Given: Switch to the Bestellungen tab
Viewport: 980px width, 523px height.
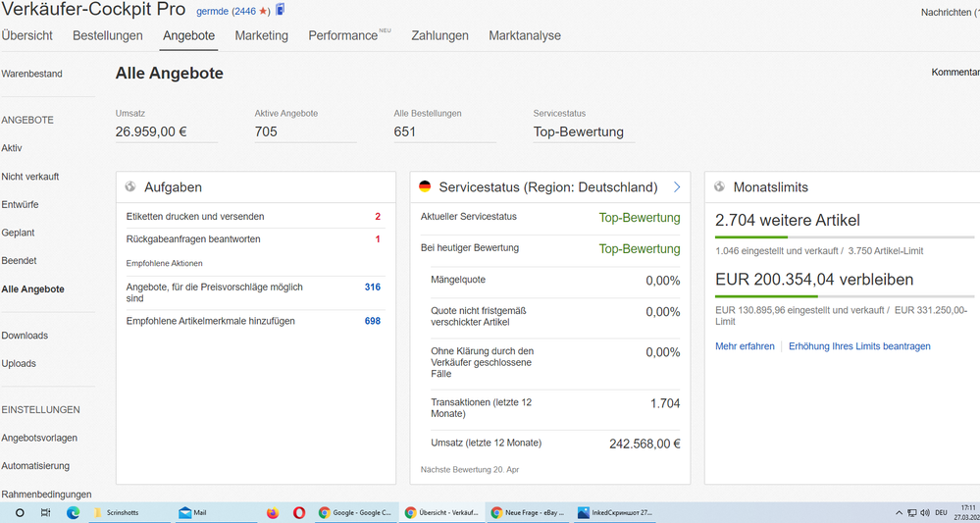Looking at the screenshot, I should coord(108,36).
